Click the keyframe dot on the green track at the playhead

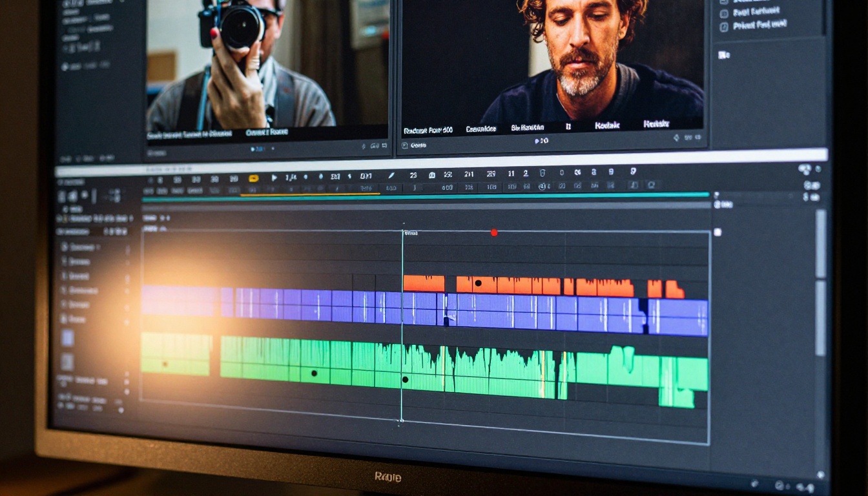point(405,379)
